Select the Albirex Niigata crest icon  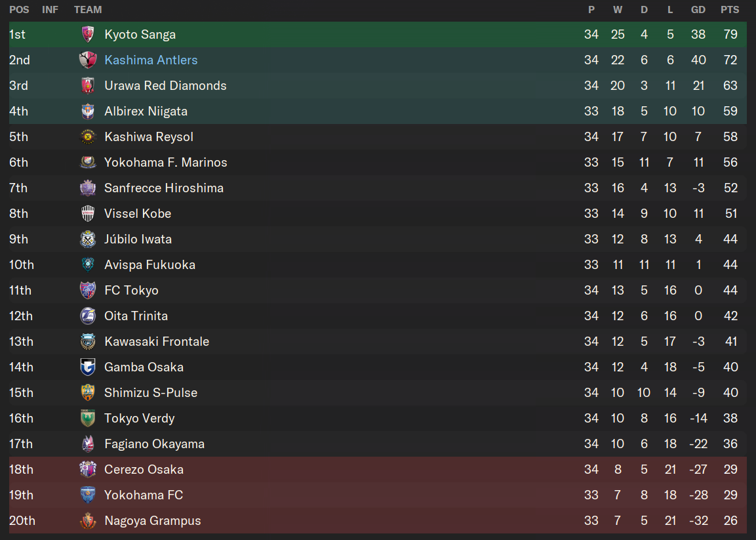tap(88, 111)
